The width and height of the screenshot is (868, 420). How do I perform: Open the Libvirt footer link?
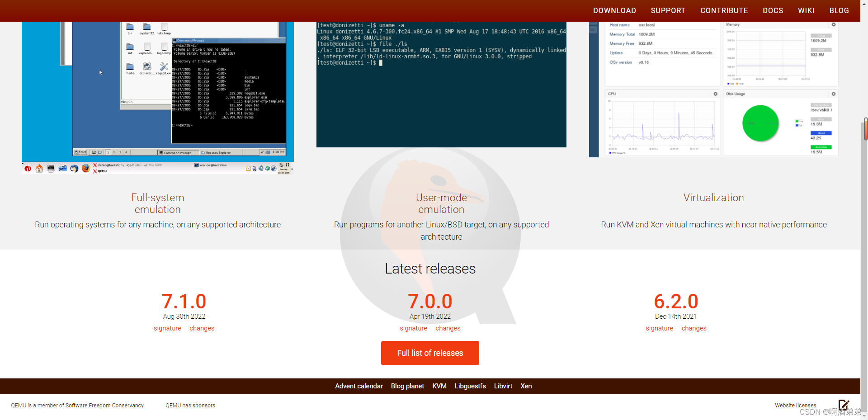click(x=503, y=386)
